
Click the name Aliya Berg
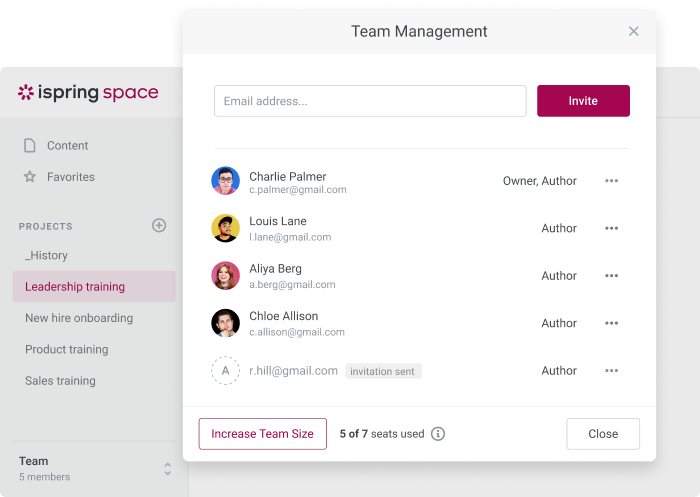click(275, 269)
